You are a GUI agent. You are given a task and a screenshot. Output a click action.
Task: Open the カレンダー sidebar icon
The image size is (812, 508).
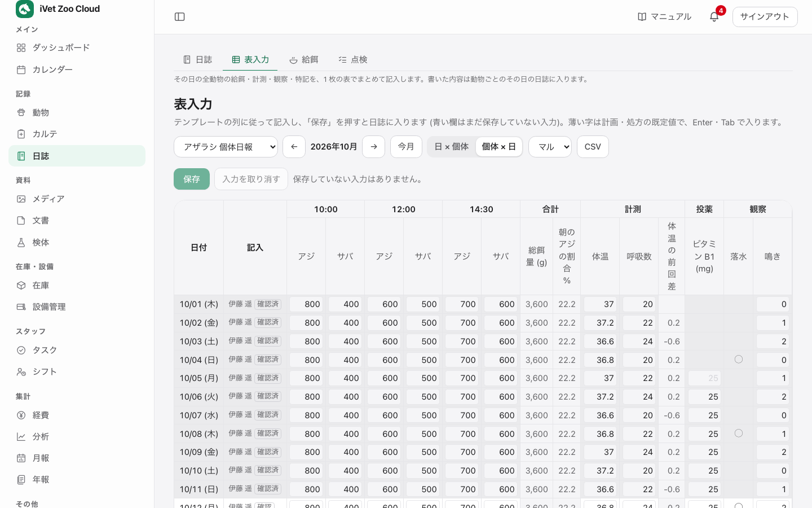21,69
